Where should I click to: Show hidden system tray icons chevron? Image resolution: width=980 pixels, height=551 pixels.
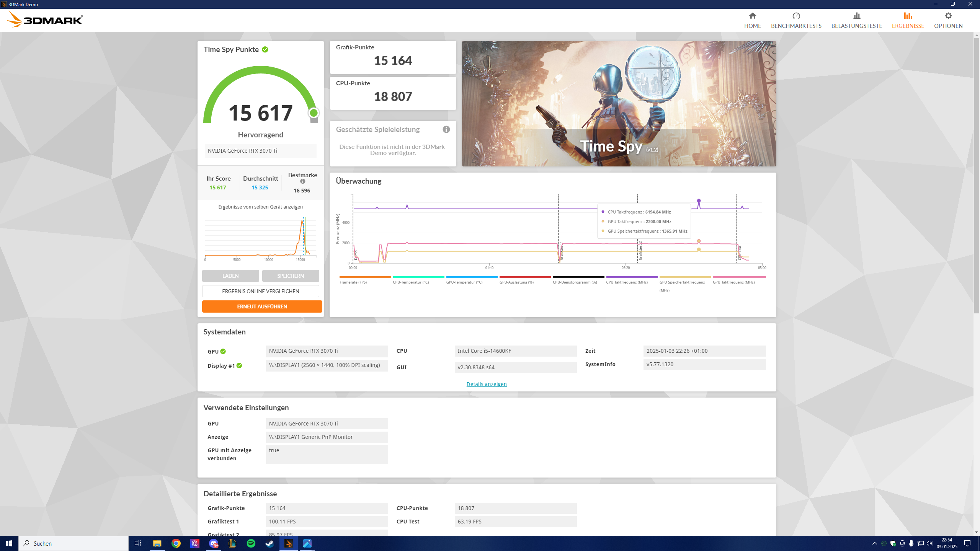coord(874,543)
